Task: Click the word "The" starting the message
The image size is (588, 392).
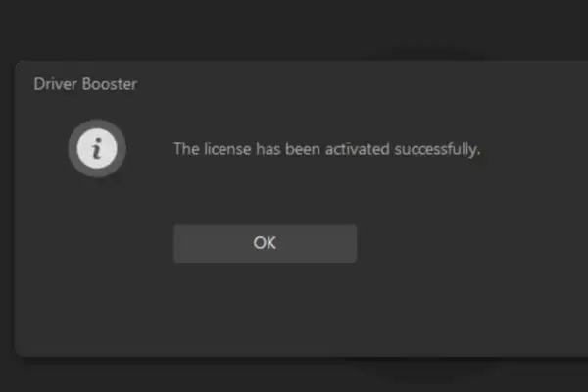Action: pos(186,149)
